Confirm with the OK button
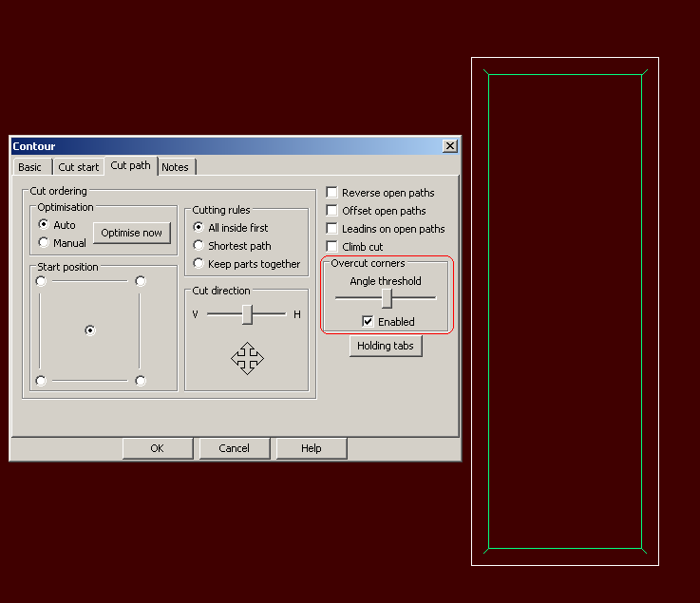 pos(158,448)
